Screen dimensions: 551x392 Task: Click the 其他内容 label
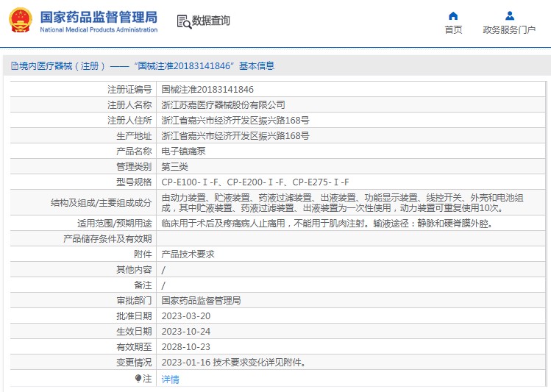[134, 269]
